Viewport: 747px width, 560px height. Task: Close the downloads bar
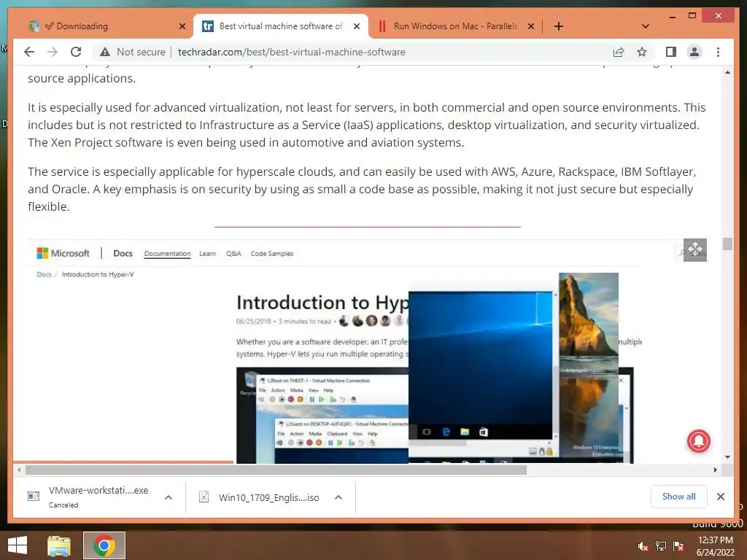coord(720,497)
